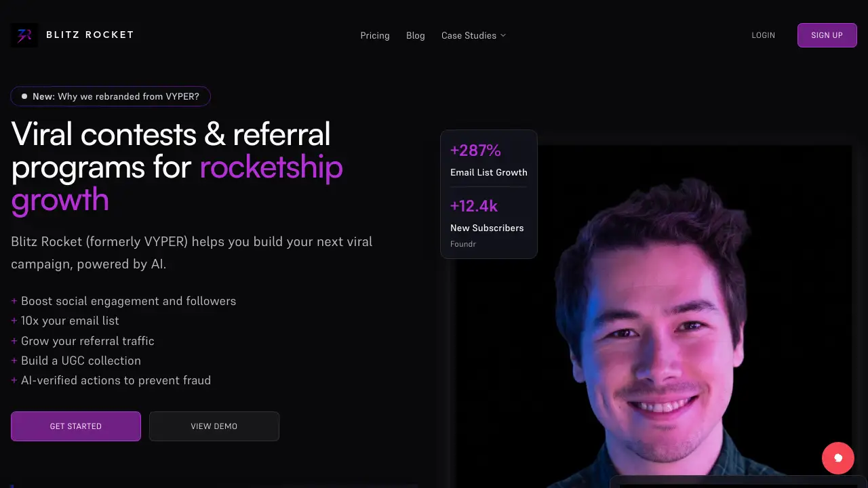Click 'Grow your referral traffic' line

(83, 341)
